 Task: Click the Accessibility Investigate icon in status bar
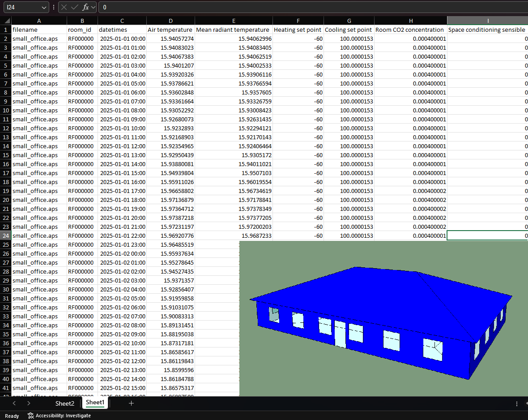click(30, 416)
